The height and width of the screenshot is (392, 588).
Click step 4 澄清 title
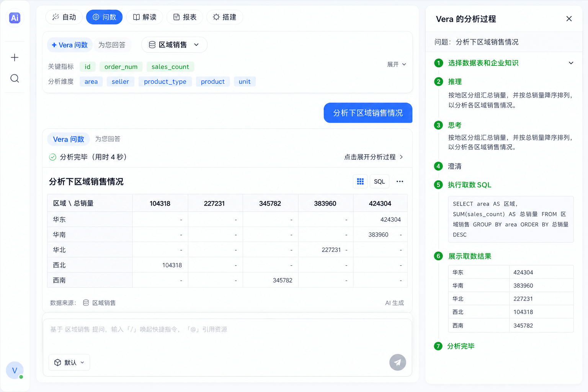pyautogui.click(x=455, y=166)
